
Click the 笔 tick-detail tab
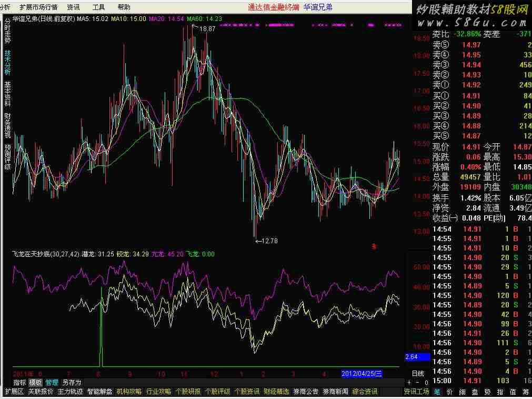(437, 392)
